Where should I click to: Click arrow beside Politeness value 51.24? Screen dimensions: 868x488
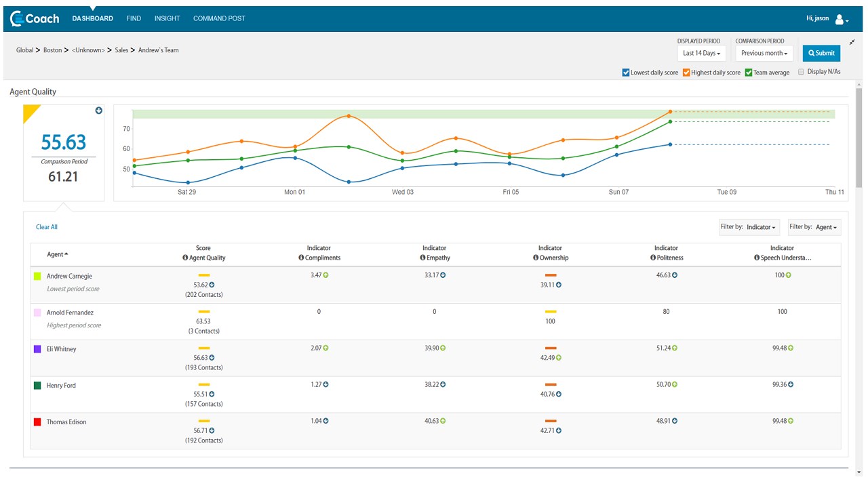(674, 348)
